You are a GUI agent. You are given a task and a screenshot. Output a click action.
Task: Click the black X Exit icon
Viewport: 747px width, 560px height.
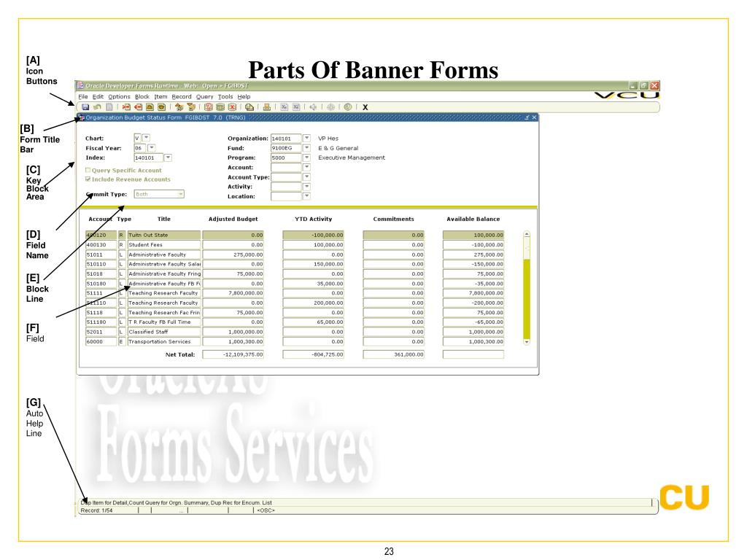point(365,108)
